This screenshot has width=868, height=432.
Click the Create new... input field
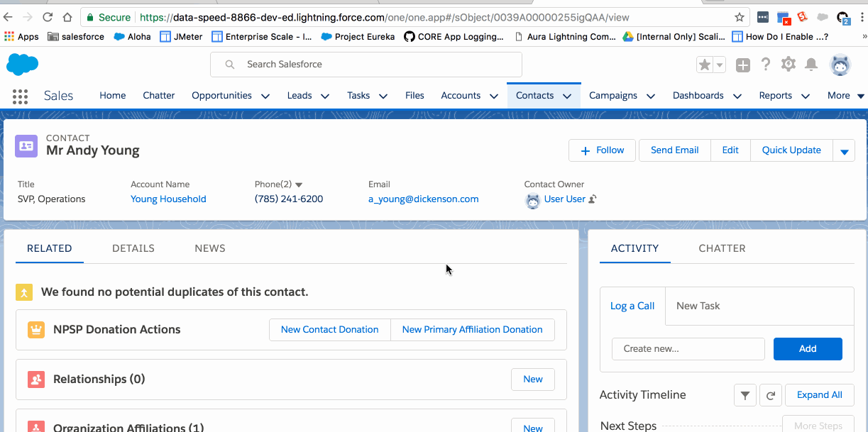688,349
